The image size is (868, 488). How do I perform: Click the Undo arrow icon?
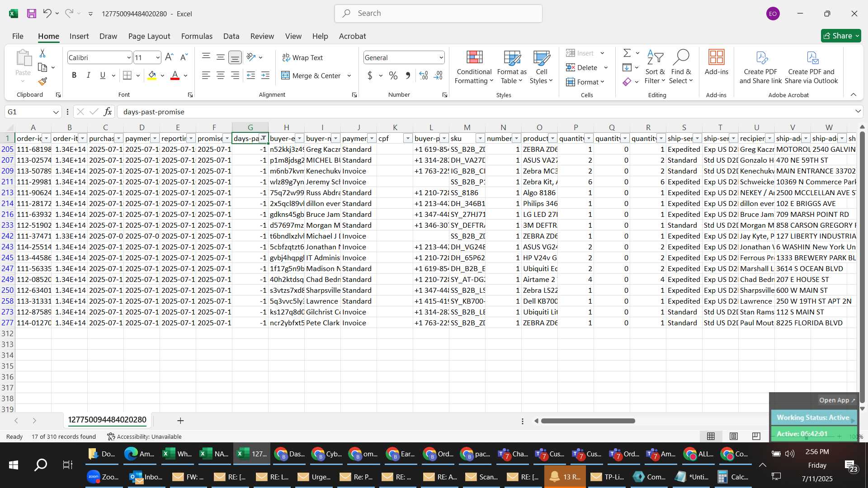[x=47, y=14]
